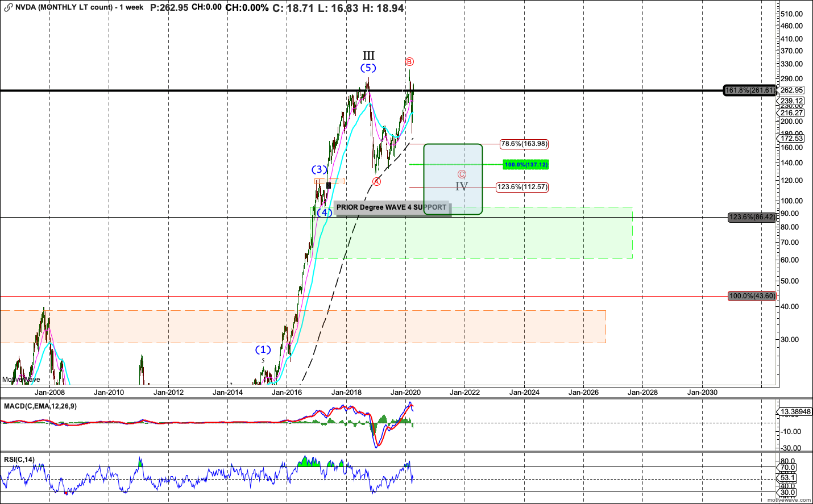
Task: Click the 172.53 price axis marker
Action: (x=791, y=139)
